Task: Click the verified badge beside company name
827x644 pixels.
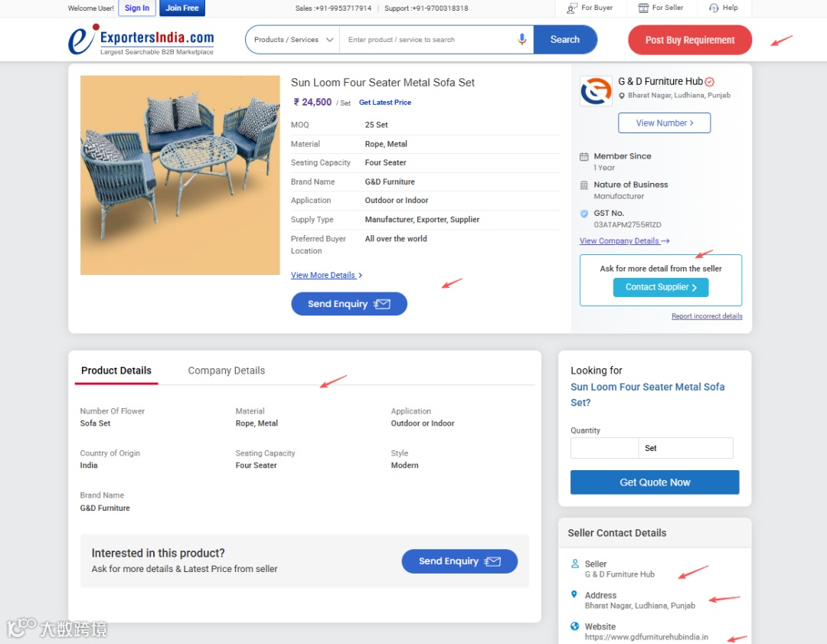Action: point(709,82)
